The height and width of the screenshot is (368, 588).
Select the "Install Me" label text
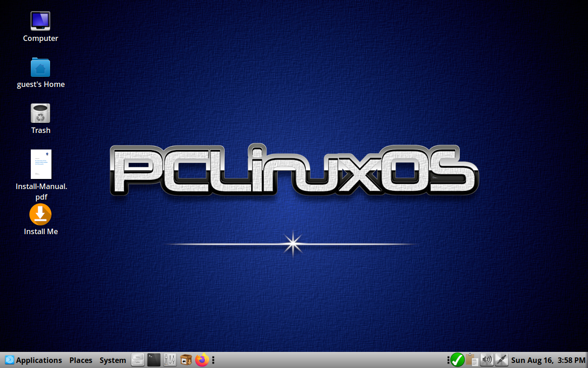pyautogui.click(x=41, y=231)
